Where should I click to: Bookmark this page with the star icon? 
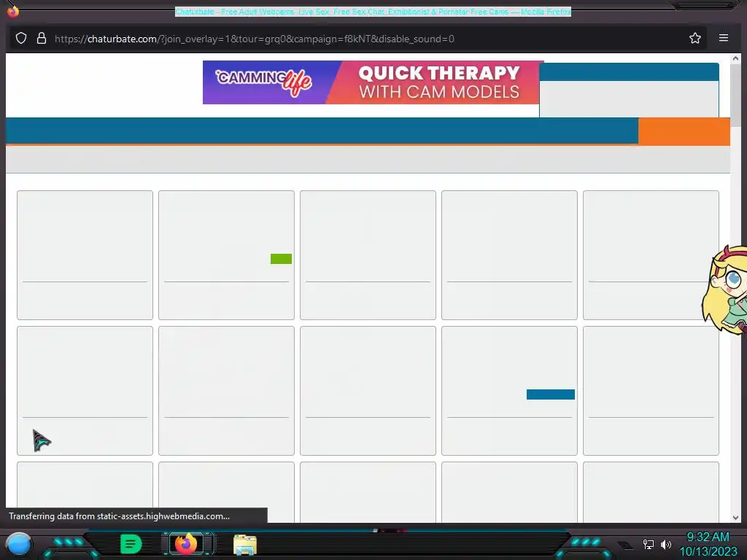pyautogui.click(x=695, y=39)
